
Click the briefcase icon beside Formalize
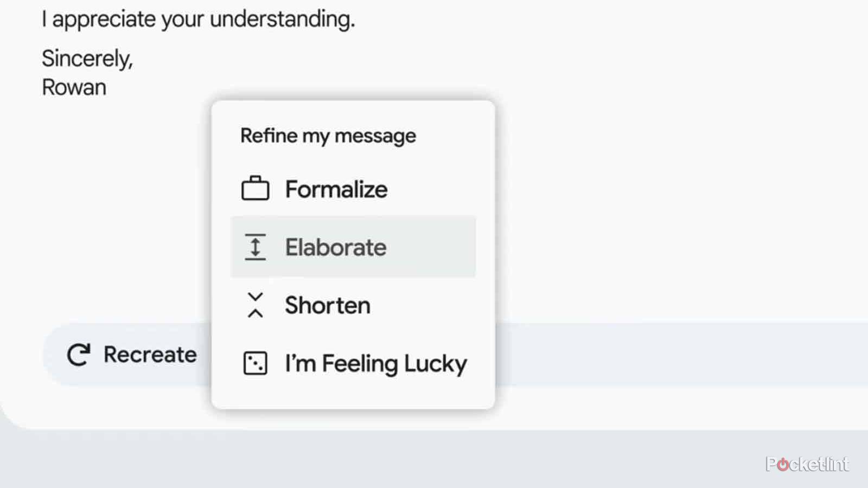255,189
